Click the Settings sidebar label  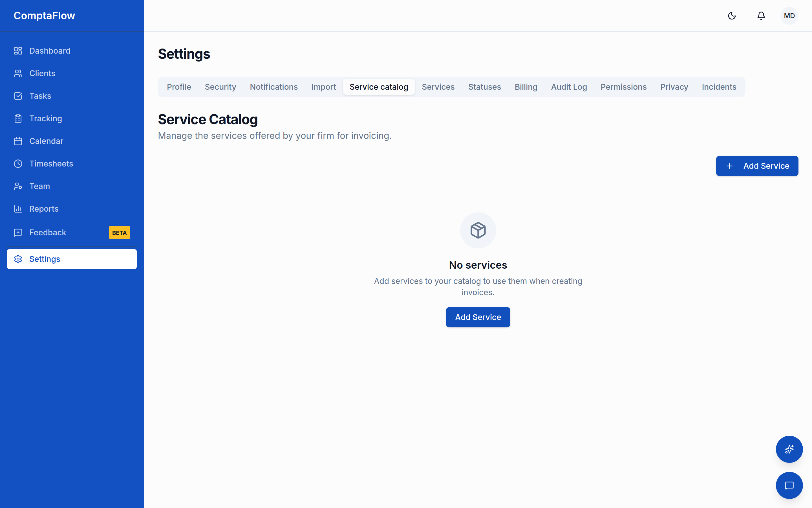45,259
